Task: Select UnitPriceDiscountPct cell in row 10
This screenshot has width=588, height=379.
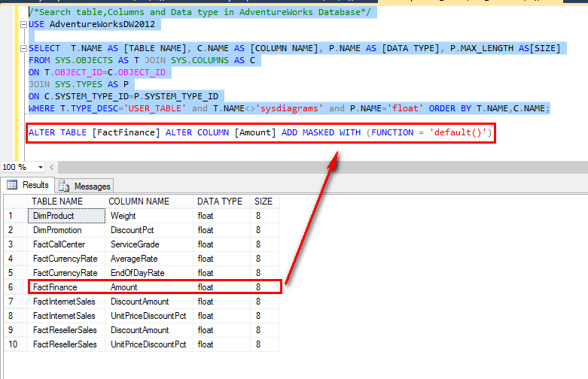Action: pos(149,344)
